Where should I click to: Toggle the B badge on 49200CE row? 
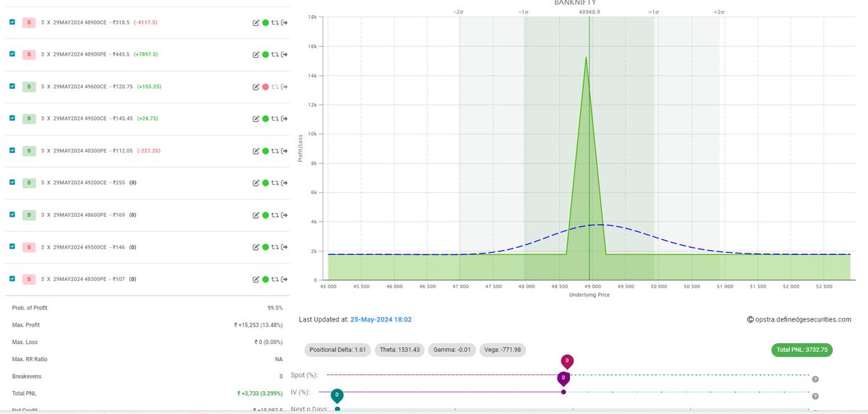coord(29,184)
